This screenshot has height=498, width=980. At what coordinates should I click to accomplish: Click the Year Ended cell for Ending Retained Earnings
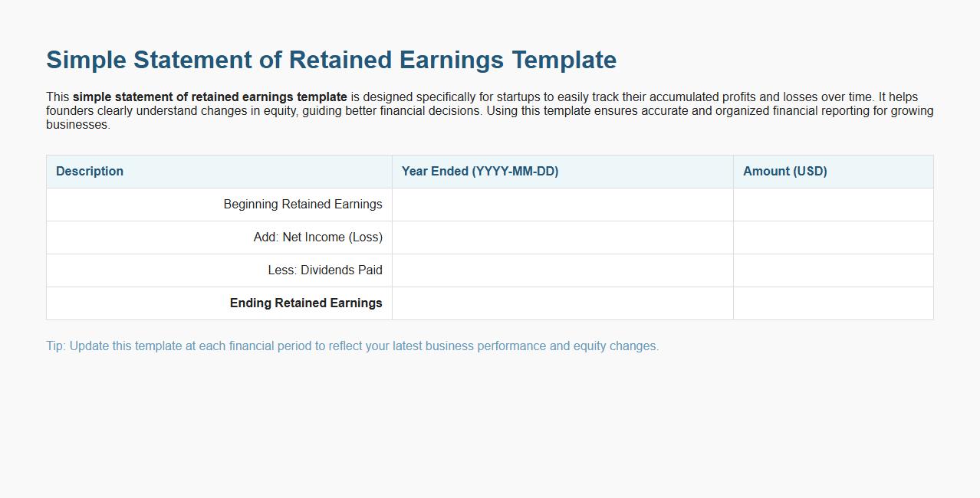[x=562, y=303]
